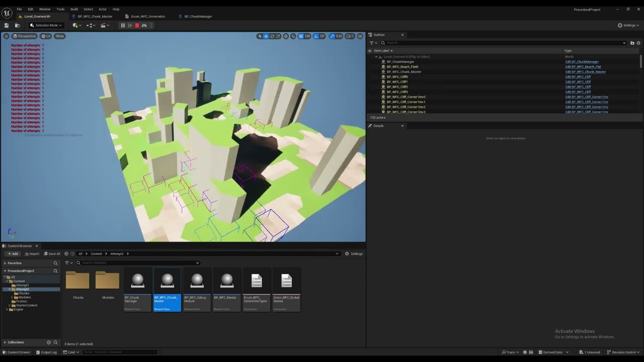
Task: Open the camera speed setting in viewport
Action: [350, 36]
